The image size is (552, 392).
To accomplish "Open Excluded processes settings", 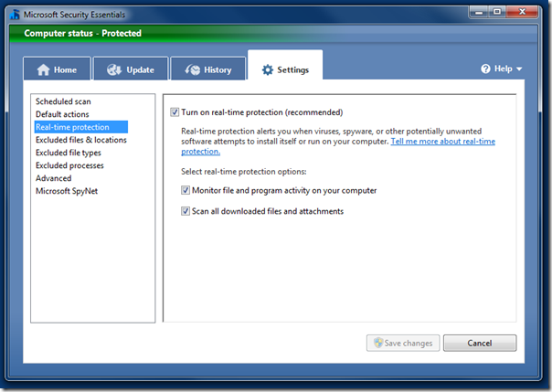I will point(69,165).
